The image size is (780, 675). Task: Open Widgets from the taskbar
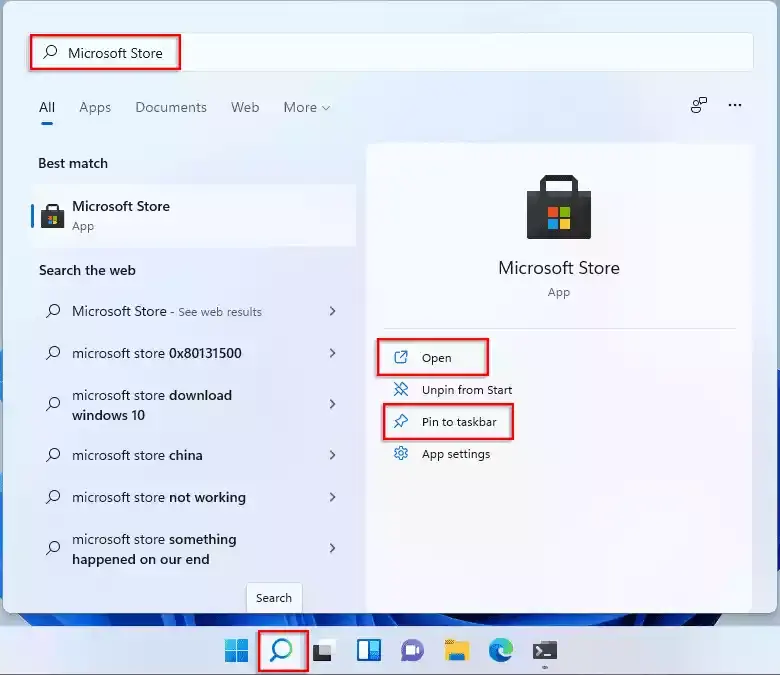[369, 651]
